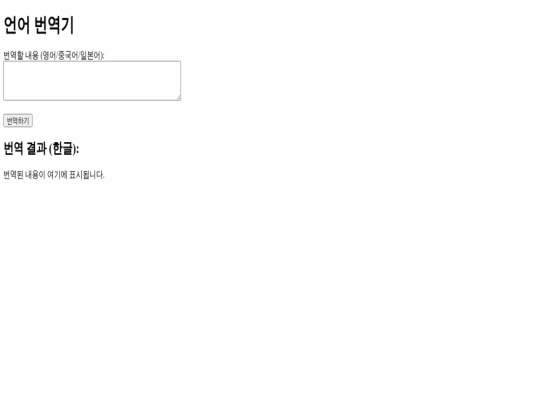Click the word 한글 in the result heading
The height and width of the screenshot is (405, 540).
click(62, 148)
